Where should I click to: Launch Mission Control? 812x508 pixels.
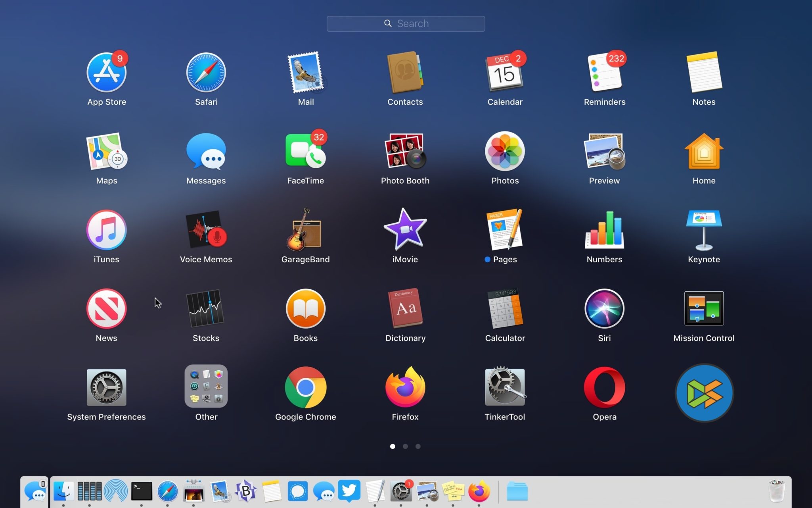(704, 309)
